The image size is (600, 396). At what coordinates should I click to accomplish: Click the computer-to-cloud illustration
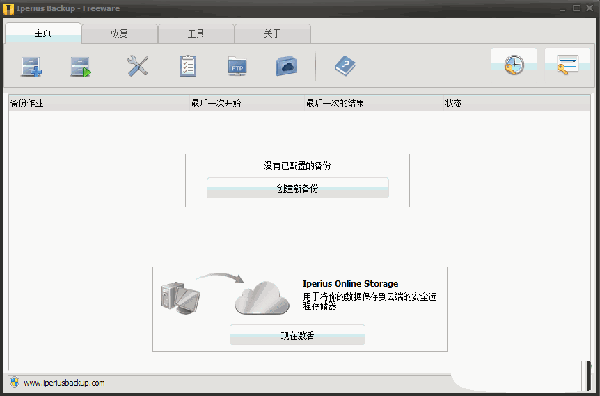pos(225,295)
